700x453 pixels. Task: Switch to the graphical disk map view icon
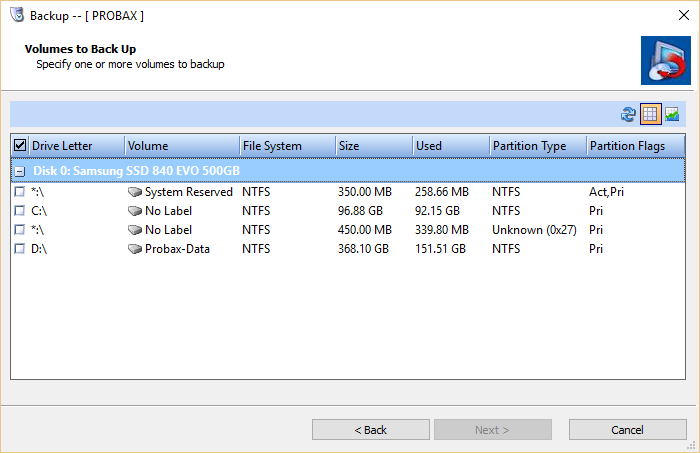coord(672,114)
